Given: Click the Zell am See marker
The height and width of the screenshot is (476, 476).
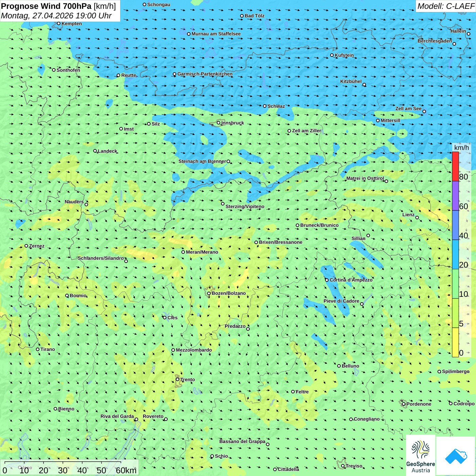Looking at the screenshot, I should pyautogui.click(x=424, y=111).
